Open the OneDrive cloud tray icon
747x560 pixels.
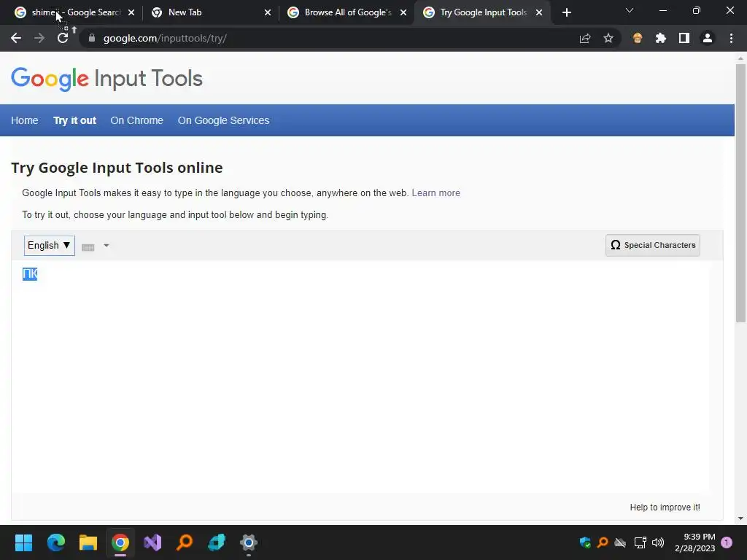620,542
